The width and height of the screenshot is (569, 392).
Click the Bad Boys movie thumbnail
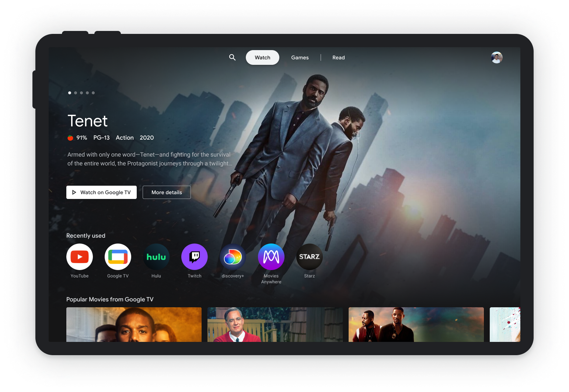[x=416, y=325]
